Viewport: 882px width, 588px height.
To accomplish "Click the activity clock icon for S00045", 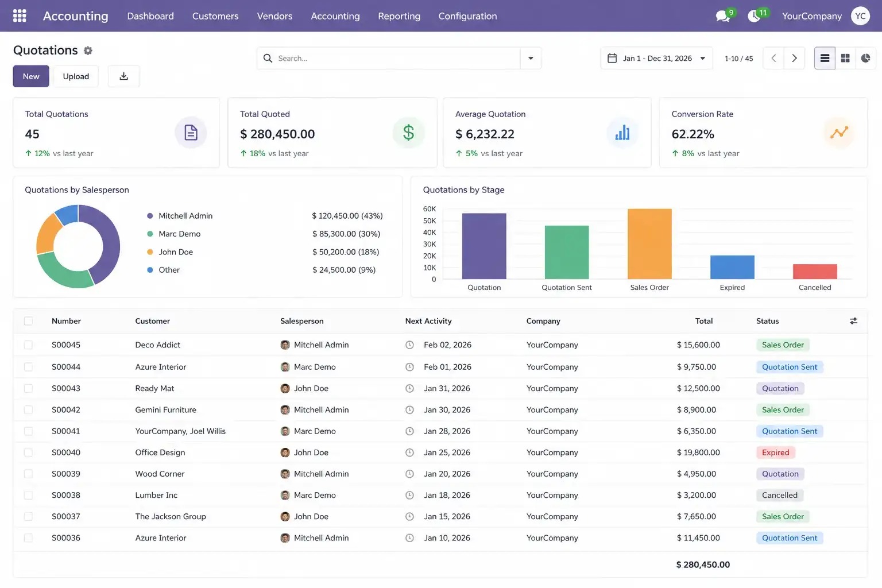I will 409,345.
